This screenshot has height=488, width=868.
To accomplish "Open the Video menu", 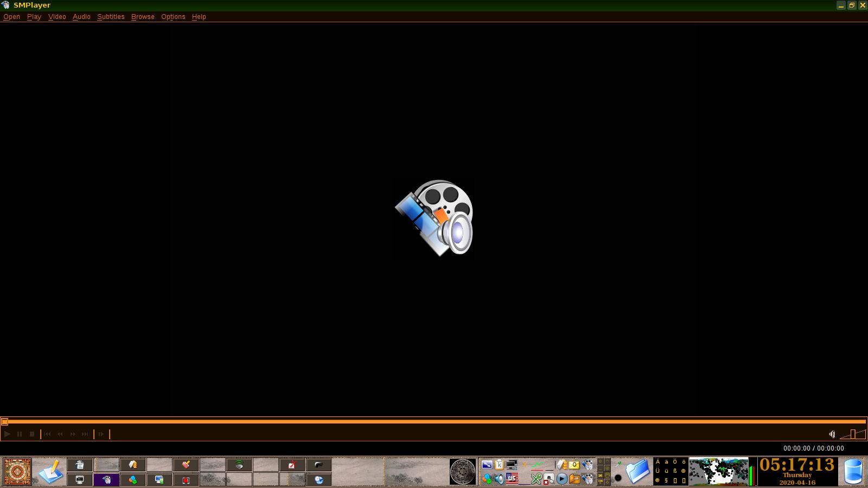I will coord(57,17).
